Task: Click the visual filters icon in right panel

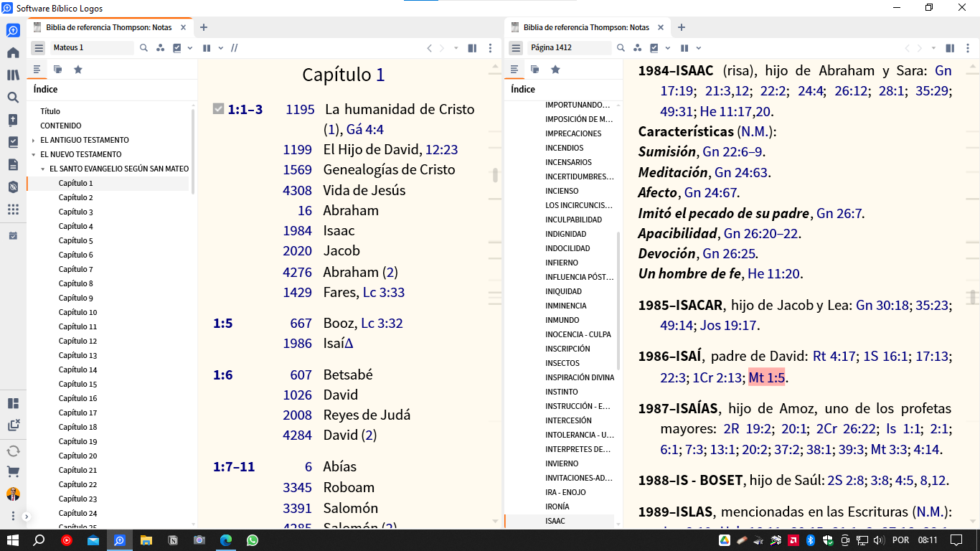Action: [x=637, y=48]
